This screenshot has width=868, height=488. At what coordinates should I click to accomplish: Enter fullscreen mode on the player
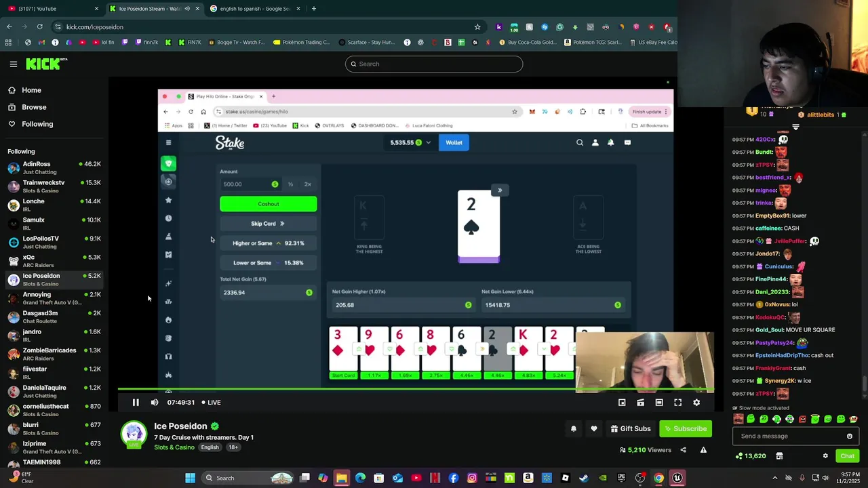pos(677,403)
